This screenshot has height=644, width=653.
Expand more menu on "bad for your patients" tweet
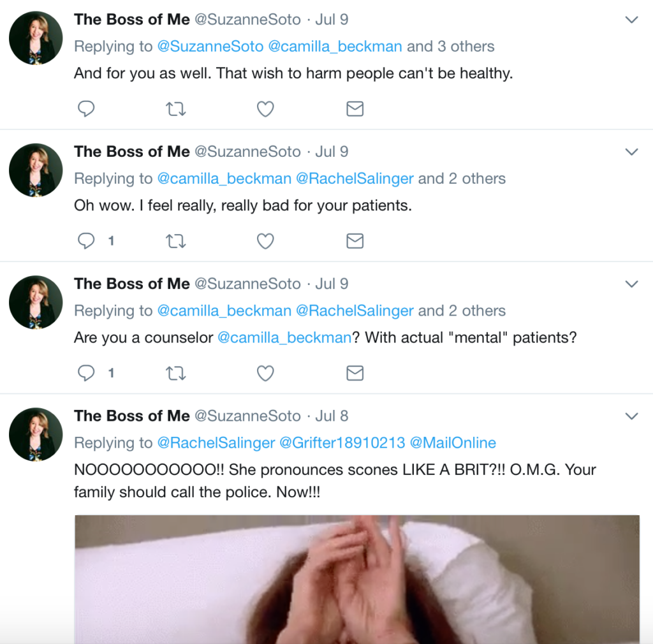pos(631,152)
